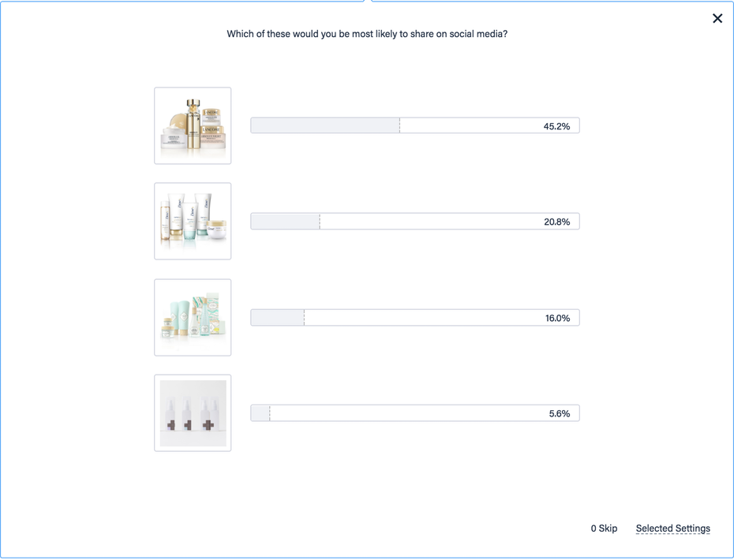Screen dimensions: 734x560
Task: Click the 45.2% result bar
Action: (415, 125)
